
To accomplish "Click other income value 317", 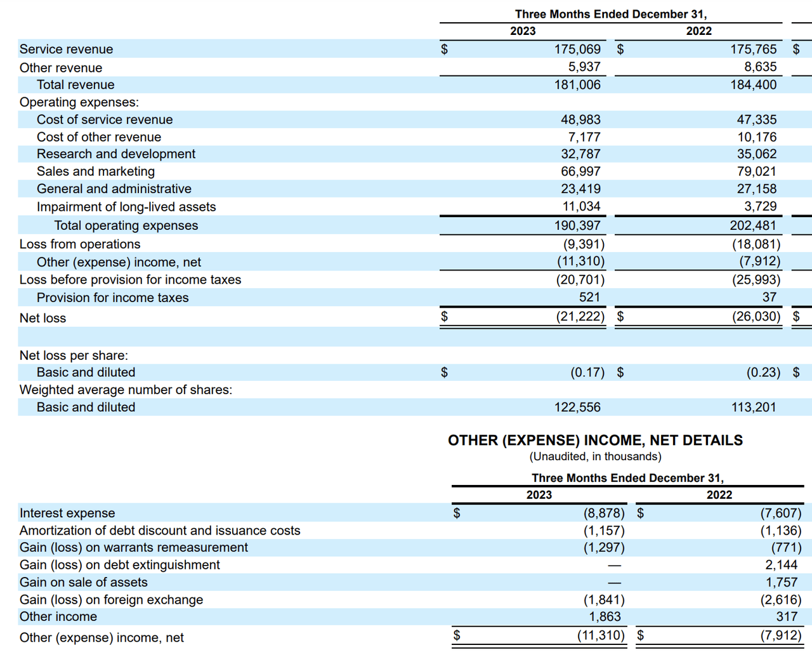I will pos(787,616).
